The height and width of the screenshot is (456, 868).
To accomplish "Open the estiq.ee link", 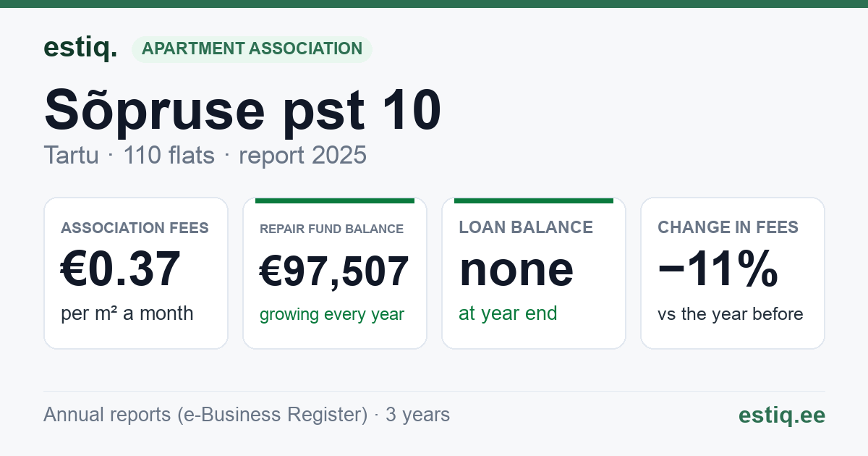I will click(x=781, y=415).
